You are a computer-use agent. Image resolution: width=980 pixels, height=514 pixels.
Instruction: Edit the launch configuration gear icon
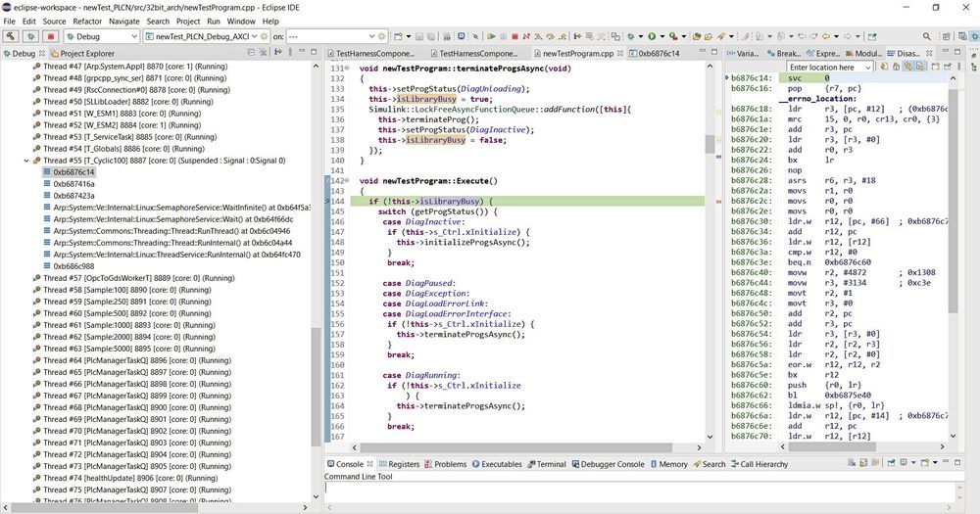266,36
